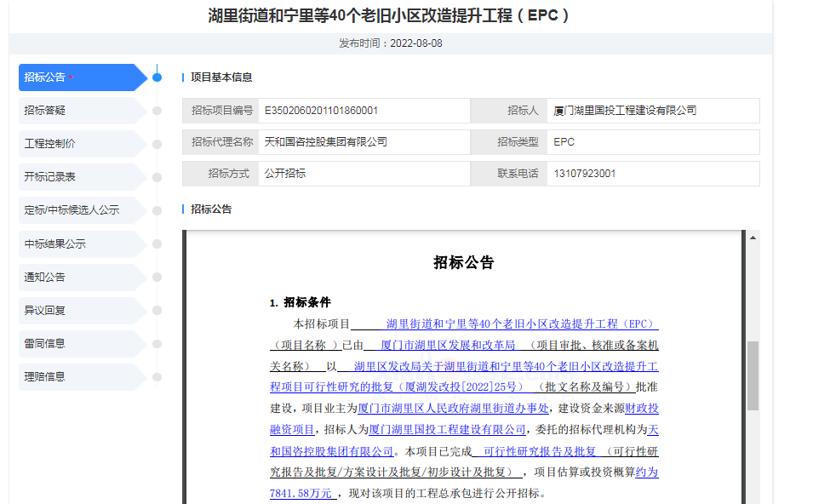Click the timeline dot next to 工程控制价

pos(157,144)
